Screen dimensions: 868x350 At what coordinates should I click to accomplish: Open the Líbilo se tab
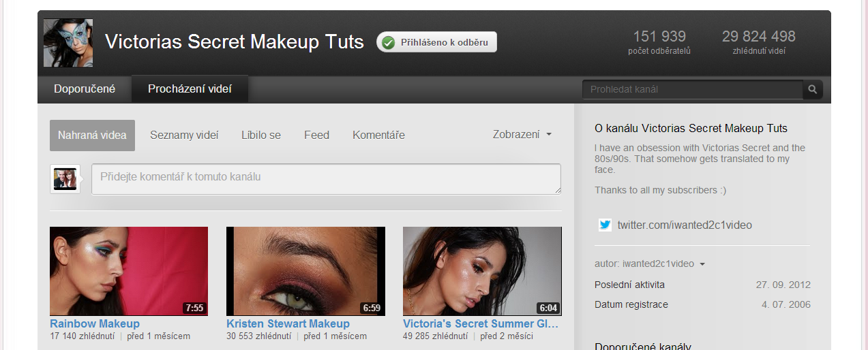pos(261,135)
